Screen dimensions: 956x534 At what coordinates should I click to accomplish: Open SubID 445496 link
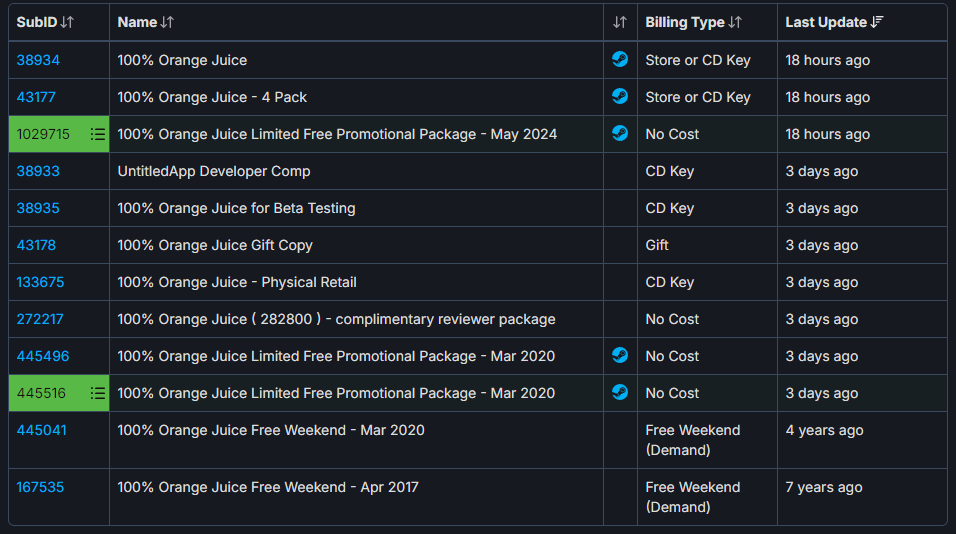click(x=43, y=357)
